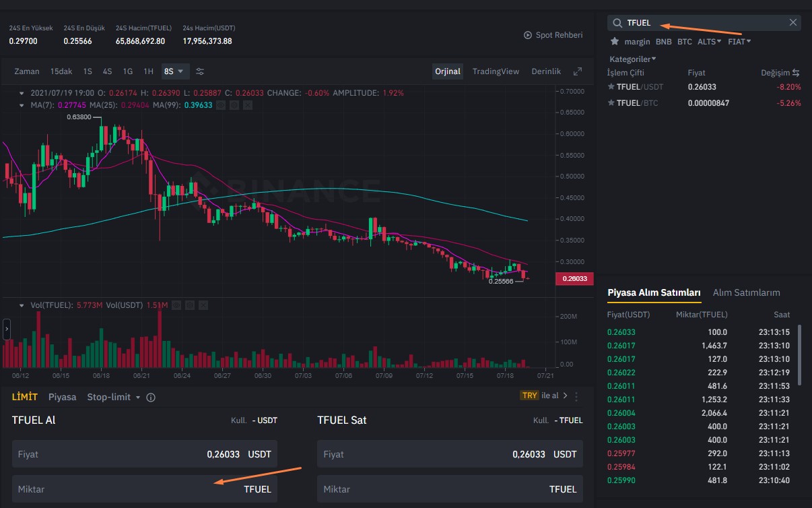Screen dimensions: 812x508
Task: Focus the Miktar field under TFUEL Al
Action: 145,488
